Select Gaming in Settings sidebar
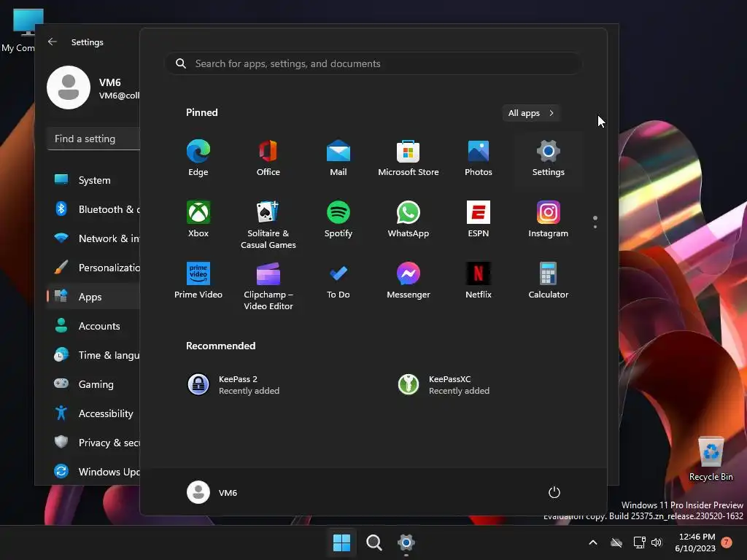This screenshot has width=747, height=560. click(x=94, y=384)
